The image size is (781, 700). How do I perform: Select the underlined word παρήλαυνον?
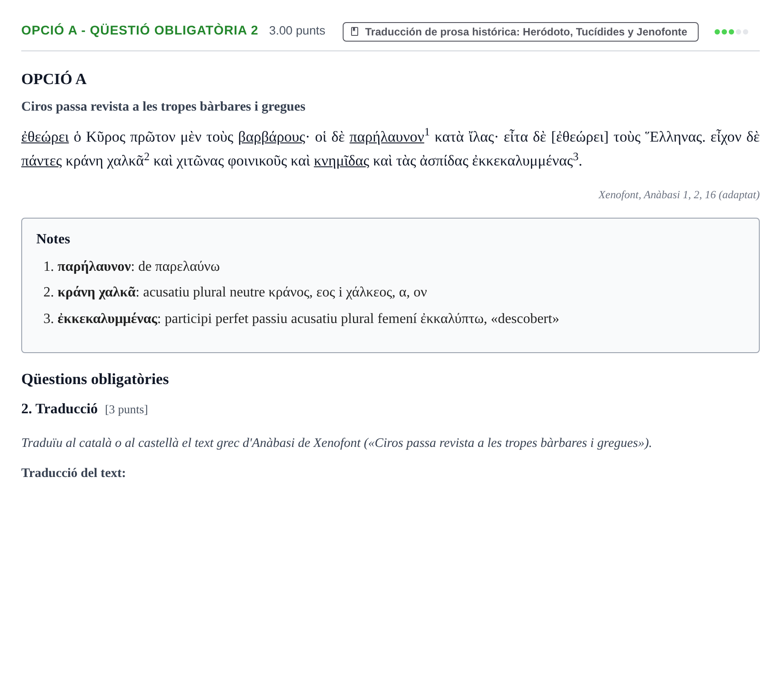387,137
